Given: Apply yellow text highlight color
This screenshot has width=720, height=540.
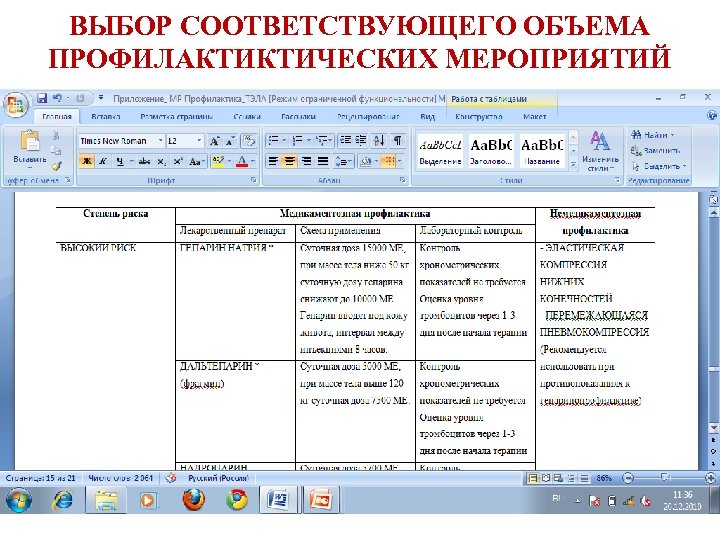Looking at the screenshot, I should click(x=218, y=161).
